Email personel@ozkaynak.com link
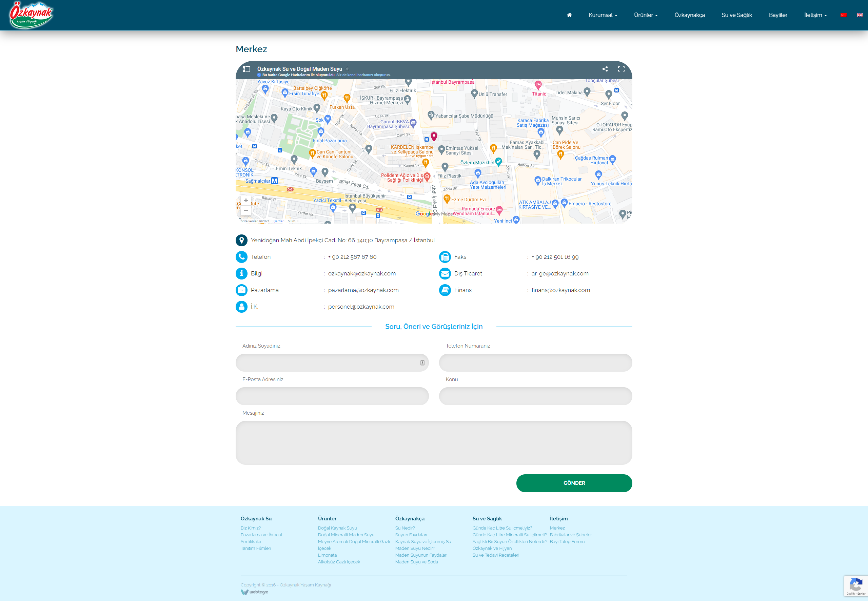 pos(361,307)
